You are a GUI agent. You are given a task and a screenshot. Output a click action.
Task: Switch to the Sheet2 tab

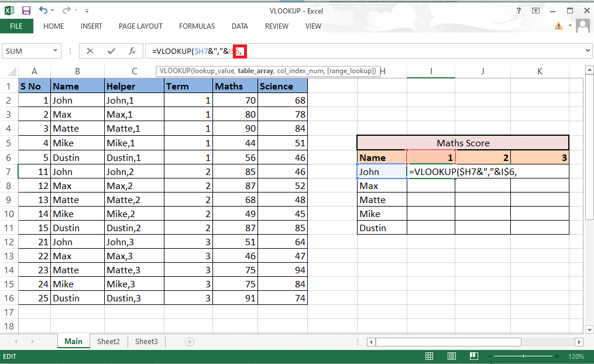(108, 341)
